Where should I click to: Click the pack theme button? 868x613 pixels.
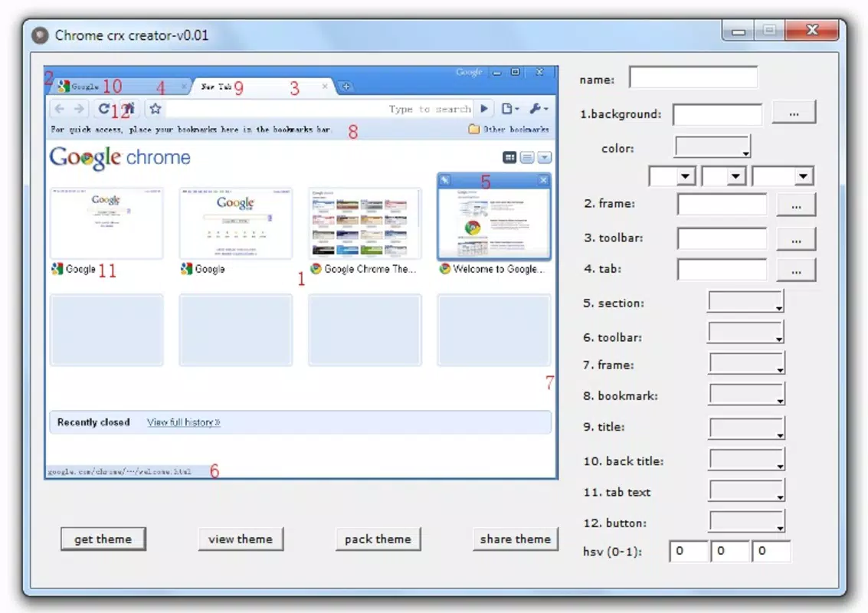tap(378, 539)
